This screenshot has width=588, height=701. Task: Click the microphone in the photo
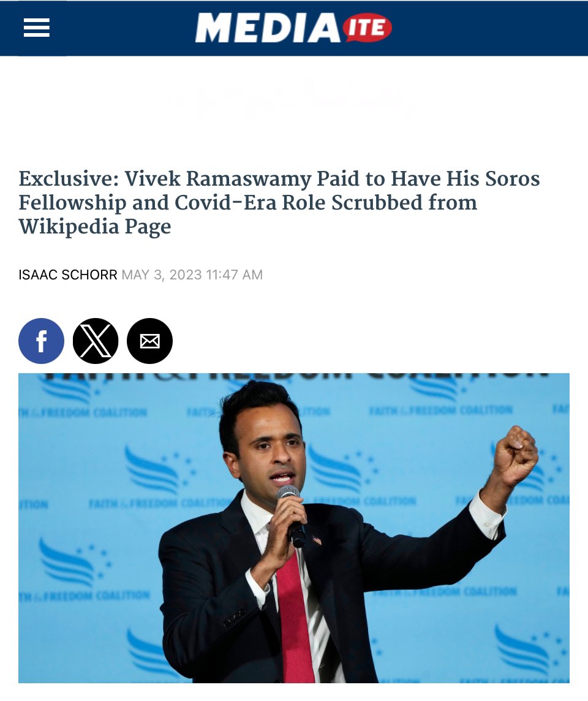[291, 515]
